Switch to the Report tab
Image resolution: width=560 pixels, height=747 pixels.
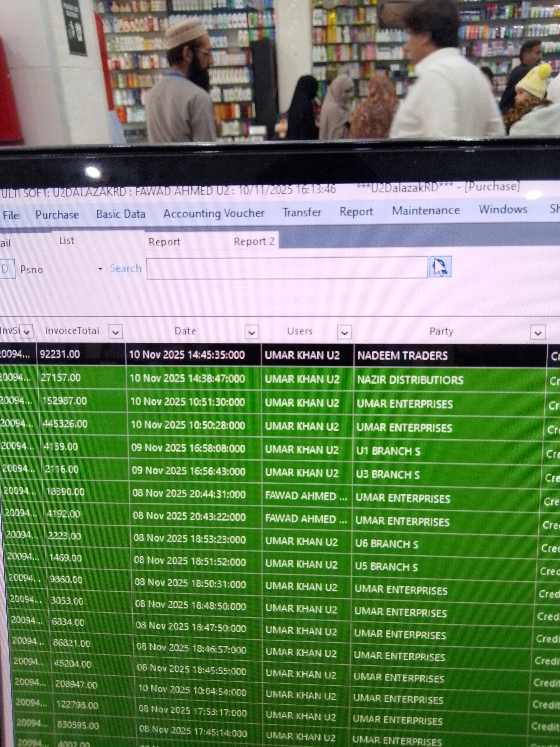164,242
